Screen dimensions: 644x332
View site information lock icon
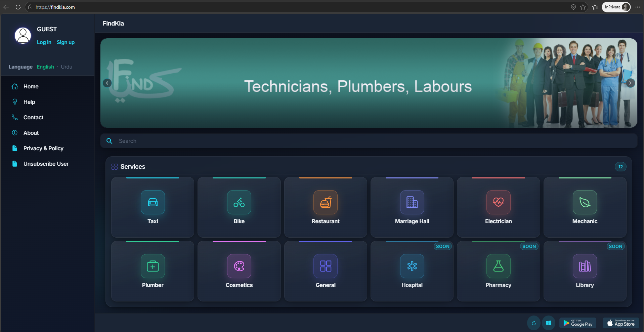pyautogui.click(x=30, y=7)
